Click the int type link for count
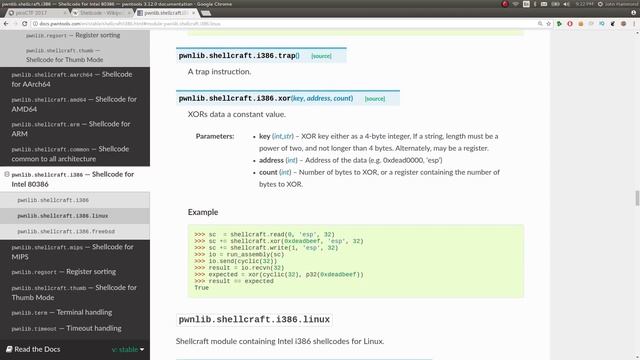640x360 pixels. point(285,172)
